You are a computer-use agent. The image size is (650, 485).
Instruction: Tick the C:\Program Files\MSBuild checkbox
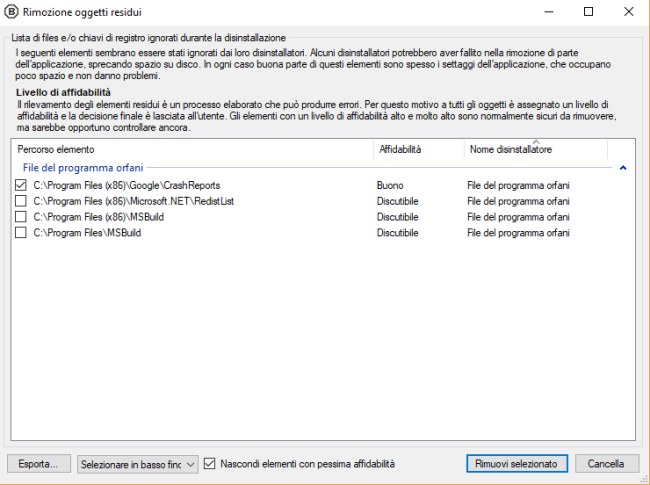(x=21, y=233)
